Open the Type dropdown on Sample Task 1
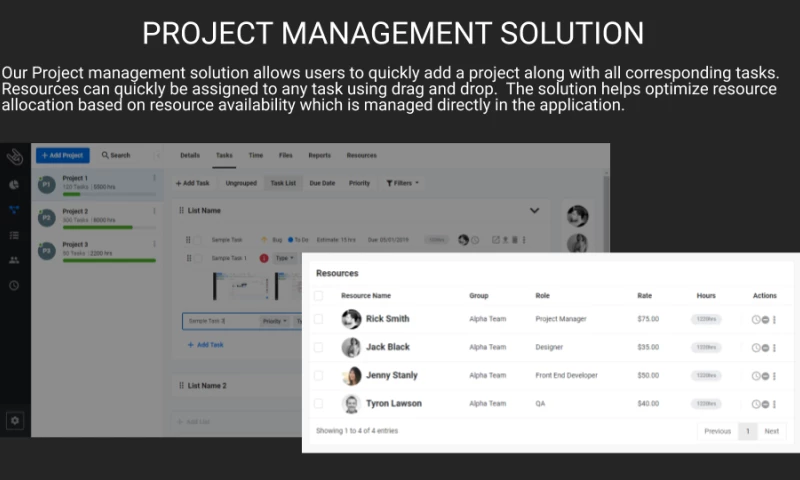Screen dimensions: 800x480 (282, 258)
